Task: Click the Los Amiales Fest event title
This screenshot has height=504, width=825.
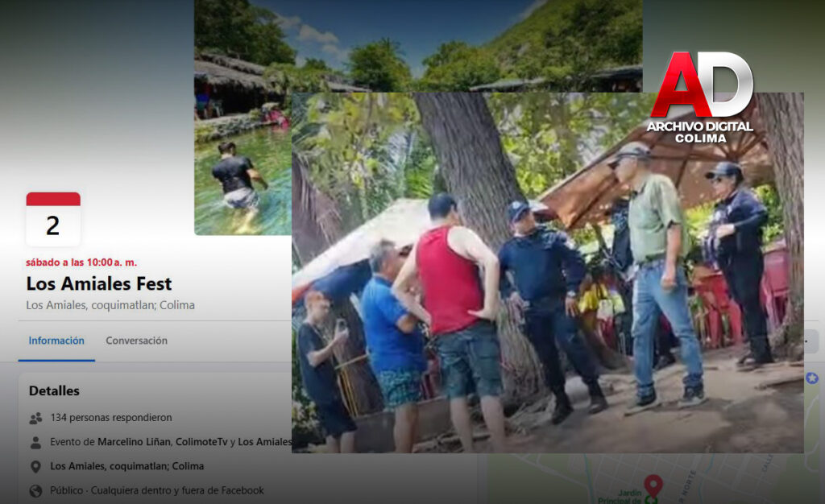Action: [x=98, y=283]
